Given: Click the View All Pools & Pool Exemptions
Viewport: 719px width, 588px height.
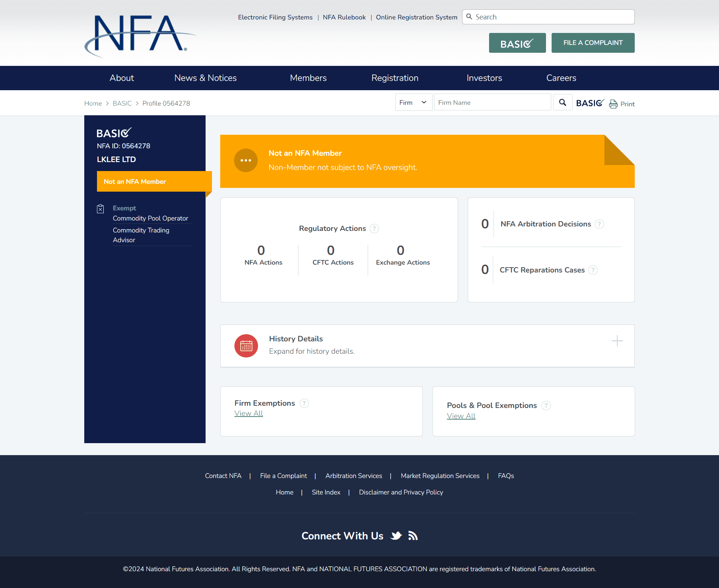Looking at the screenshot, I should point(461,416).
